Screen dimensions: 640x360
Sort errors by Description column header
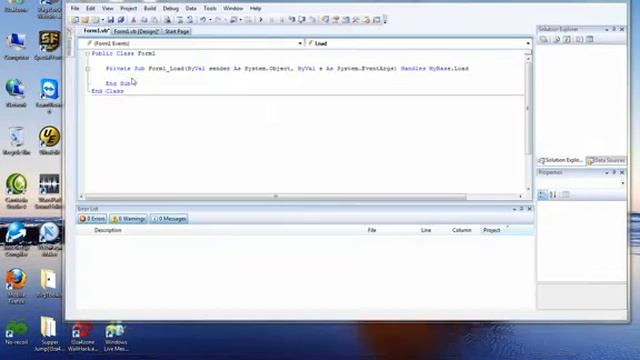tap(108, 230)
